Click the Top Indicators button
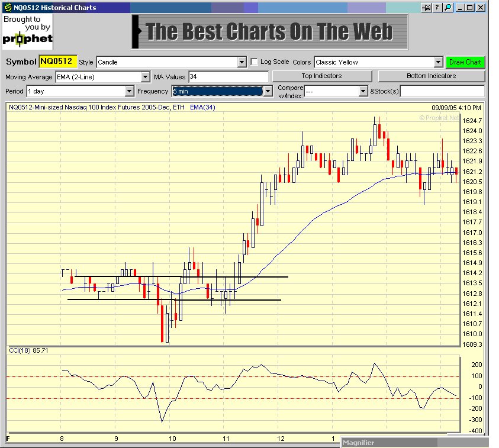 (x=322, y=76)
